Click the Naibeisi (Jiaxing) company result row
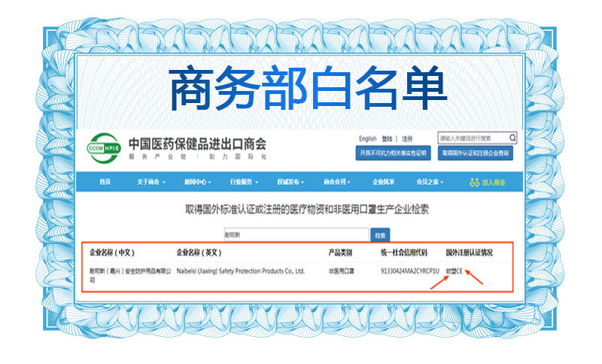 [297, 275]
